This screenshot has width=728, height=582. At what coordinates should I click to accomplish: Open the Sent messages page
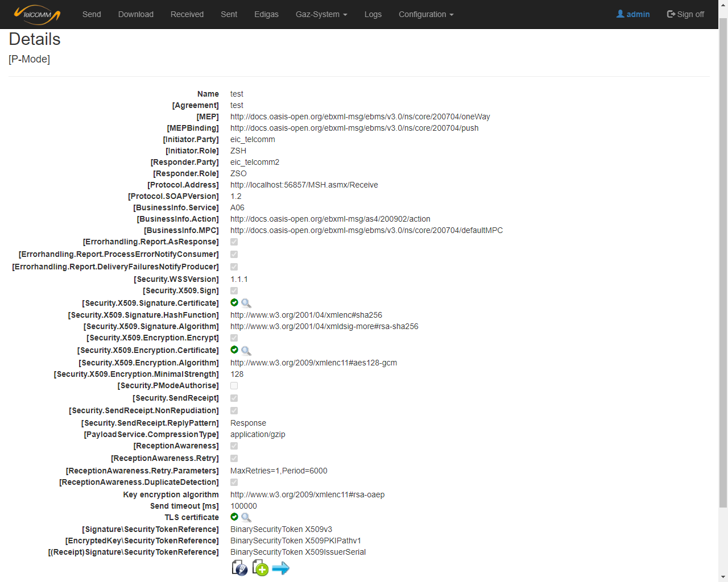229,14
